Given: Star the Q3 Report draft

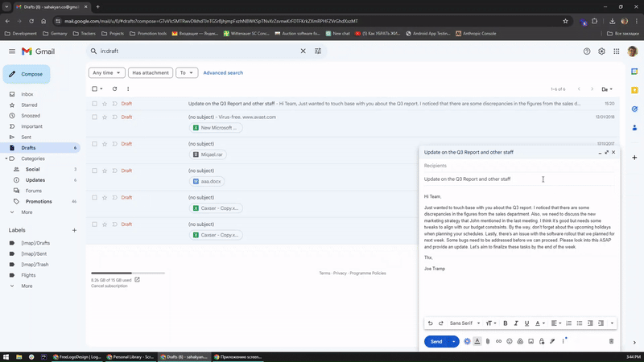Looking at the screenshot, I should coord(105,104).
